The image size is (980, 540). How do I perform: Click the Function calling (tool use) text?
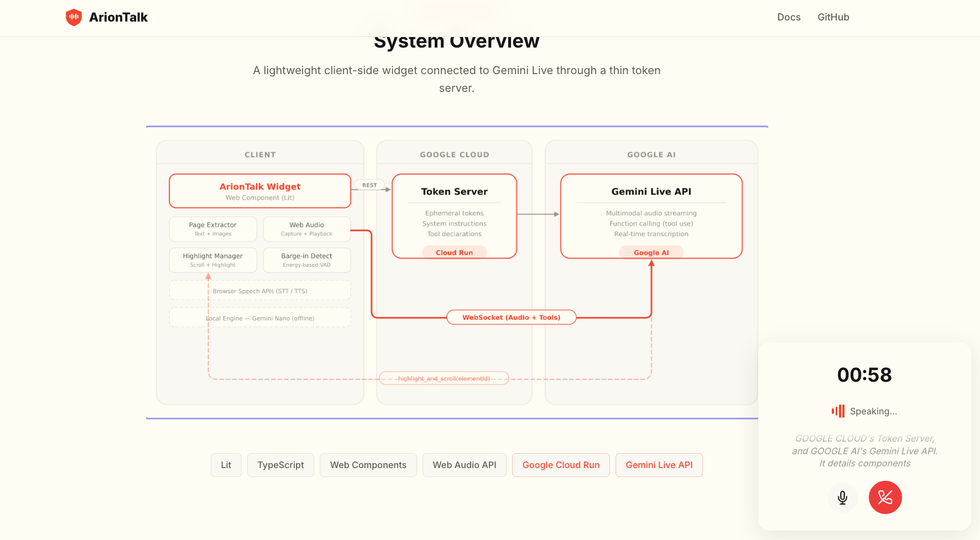(651, 224)
